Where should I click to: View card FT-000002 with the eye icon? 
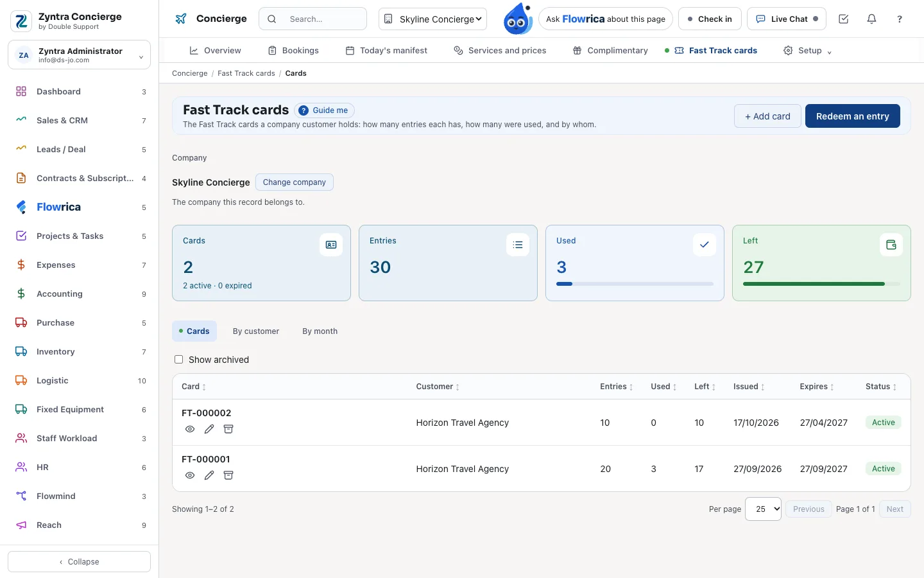pyautogui.click(x=190, y=429)
